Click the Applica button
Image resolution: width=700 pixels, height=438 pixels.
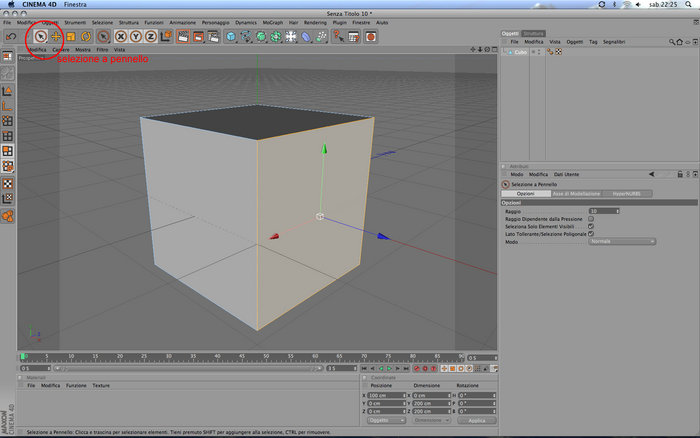point(477,420)
